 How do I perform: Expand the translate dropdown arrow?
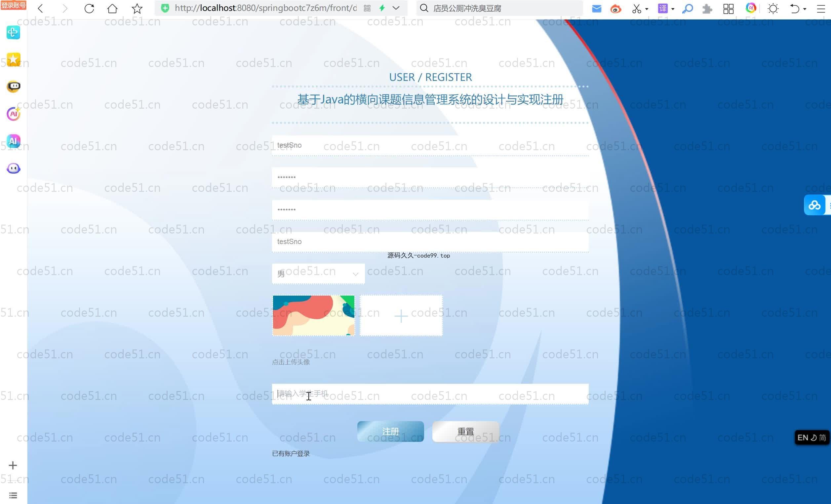pyautogui.click(x=673, y=9)
